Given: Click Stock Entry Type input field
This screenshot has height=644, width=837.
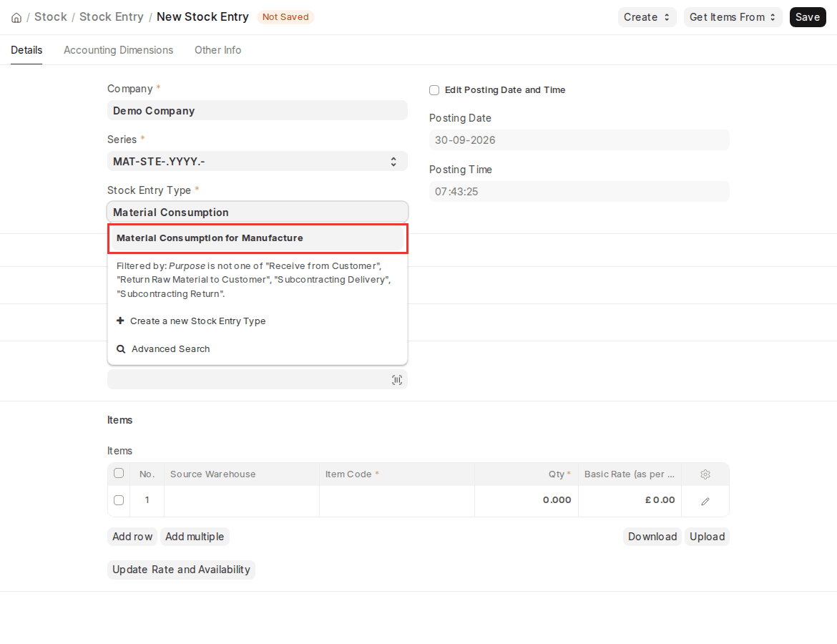Looking at the screenshot, I should (258, 212).
